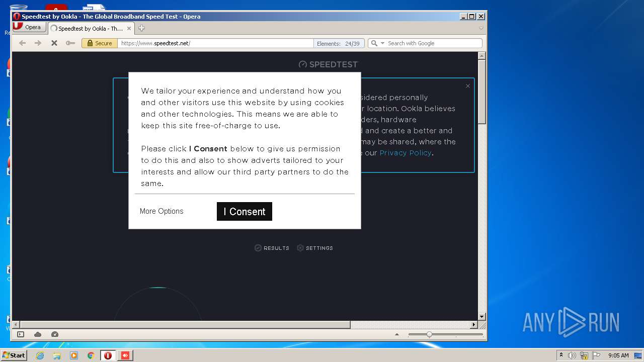The height and width of the screenshot is (362, 644).
Task: Open Windows Explorer folder in taskbar
Action: click(57, 355)
